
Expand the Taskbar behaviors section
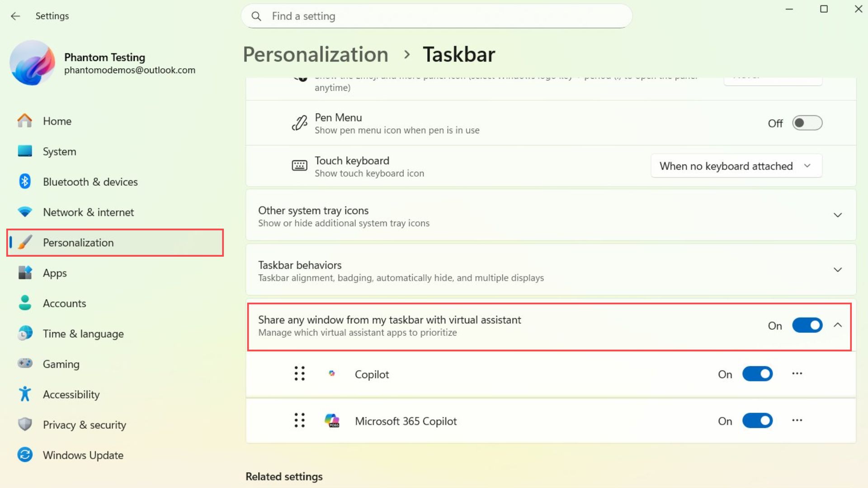click(x=838, y=270)
